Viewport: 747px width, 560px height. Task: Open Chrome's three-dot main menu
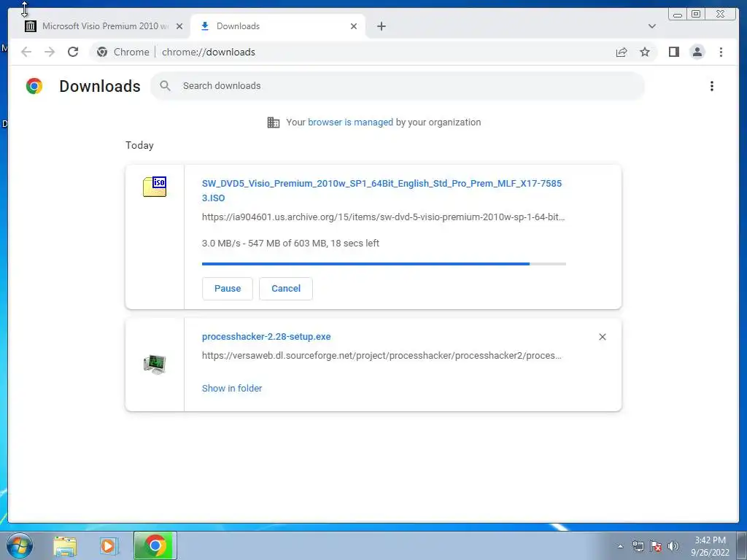[x=721, y=52]
